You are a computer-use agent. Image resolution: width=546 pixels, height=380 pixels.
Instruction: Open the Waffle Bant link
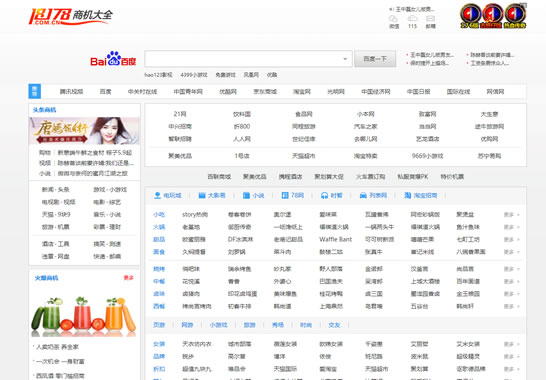pos(335,239)
